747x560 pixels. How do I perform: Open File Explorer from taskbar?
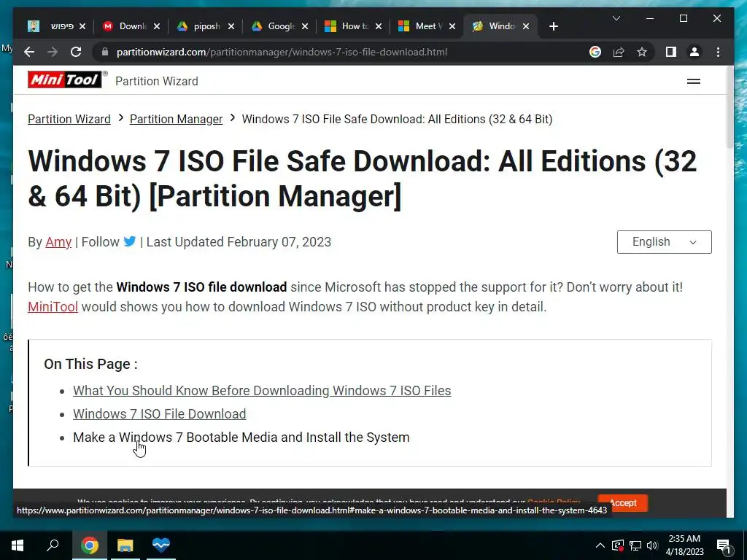(x=125, y=545)
